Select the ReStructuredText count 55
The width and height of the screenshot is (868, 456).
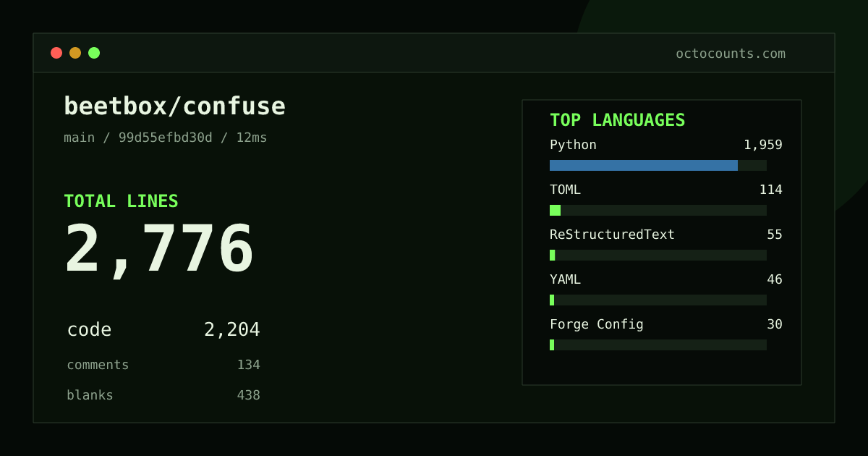point(775,235)
